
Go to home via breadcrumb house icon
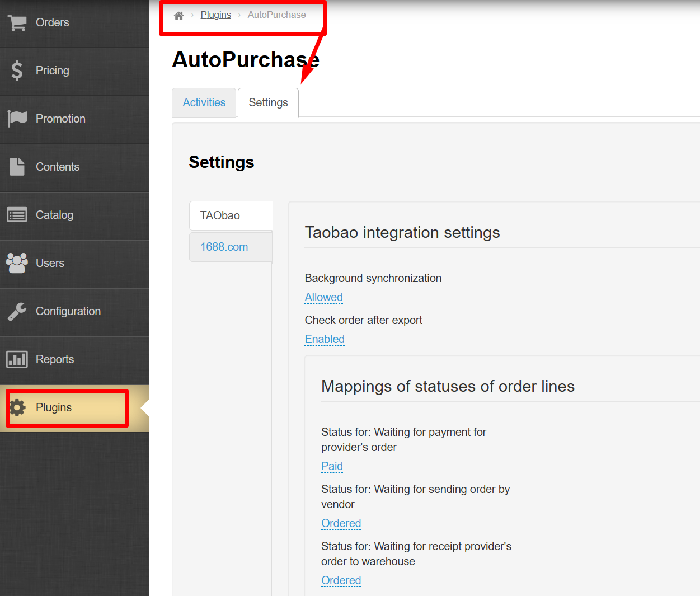[178, 15]
